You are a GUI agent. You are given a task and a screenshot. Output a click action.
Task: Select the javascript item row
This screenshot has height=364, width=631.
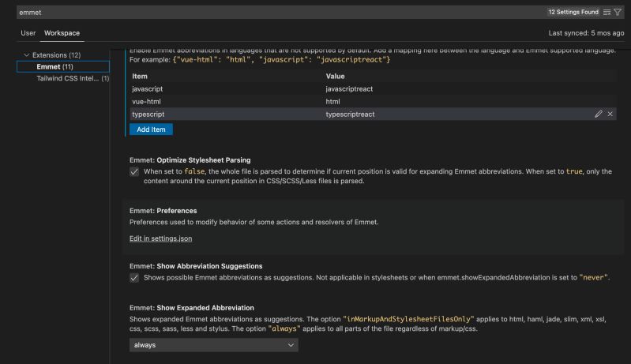(x=373, y=89)
